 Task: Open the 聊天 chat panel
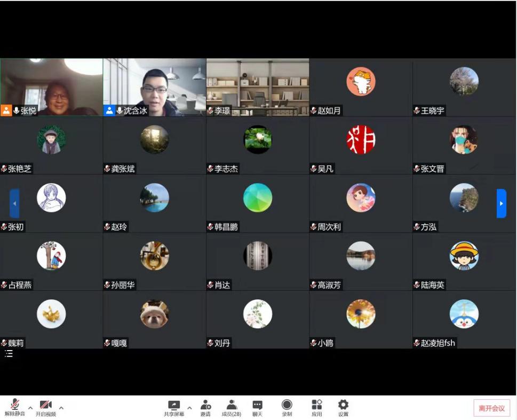coord(257,407)
